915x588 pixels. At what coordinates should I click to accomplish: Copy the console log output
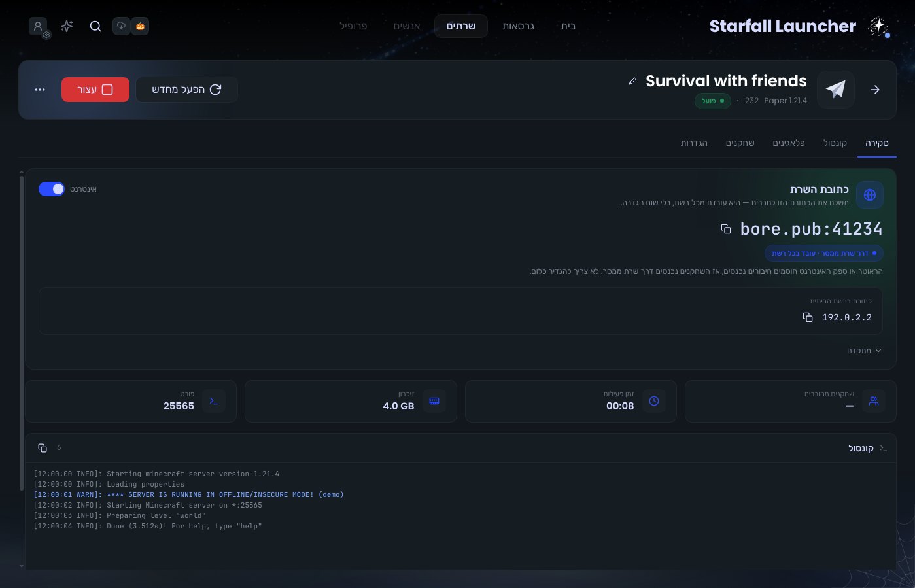[x=43, y=448]
